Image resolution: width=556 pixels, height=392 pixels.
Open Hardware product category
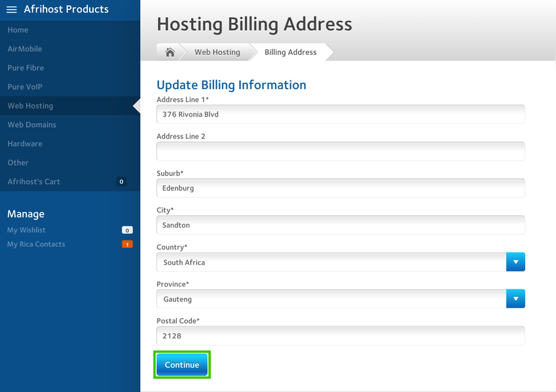[x=25, y=144]
